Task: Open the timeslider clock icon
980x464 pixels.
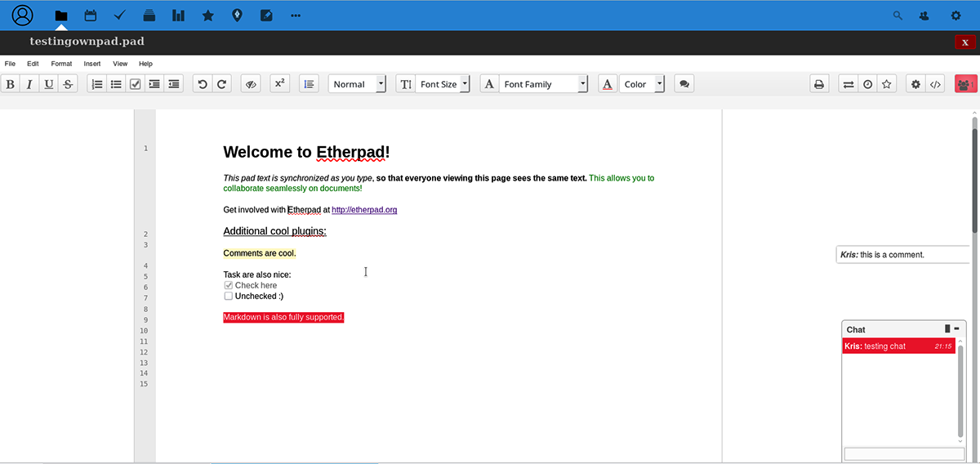Action: pyautogui.click(x=867, y=84)
